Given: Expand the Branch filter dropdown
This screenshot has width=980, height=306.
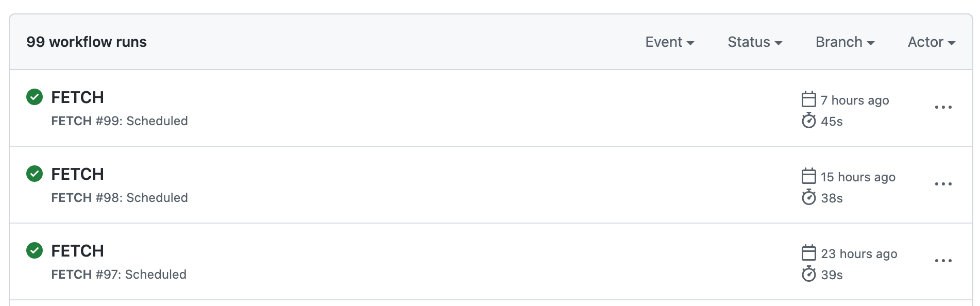Looking at the screenshot, I should click(x=844, y=42).
